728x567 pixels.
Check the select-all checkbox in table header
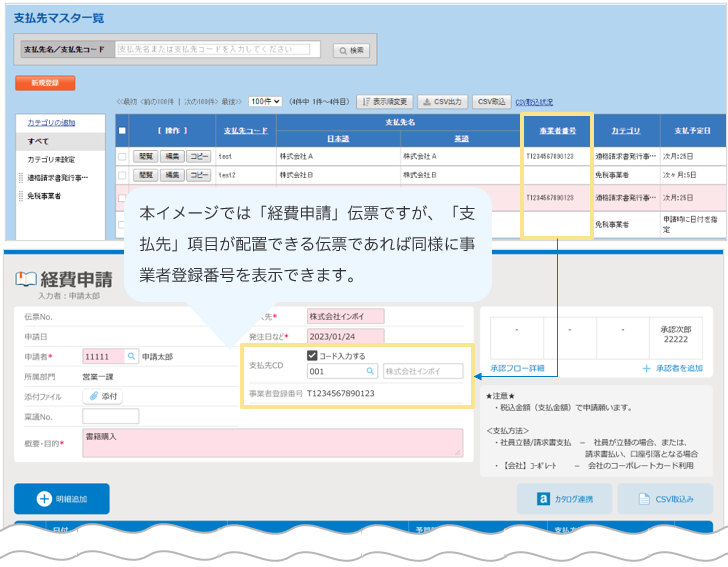[x=123, y=131]
